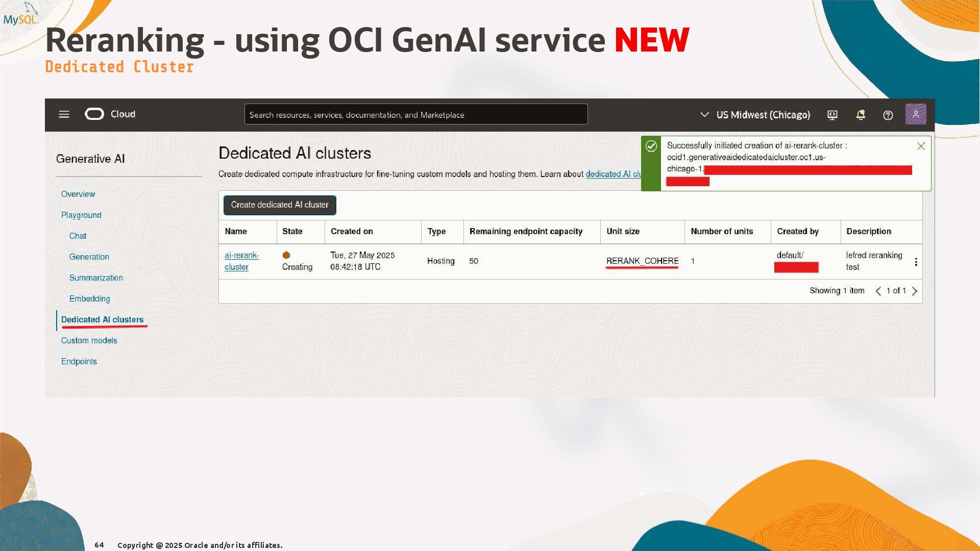The image size is (980, 551).
Task: Open Embedding under Playground
Action: (x=89, y=299)
